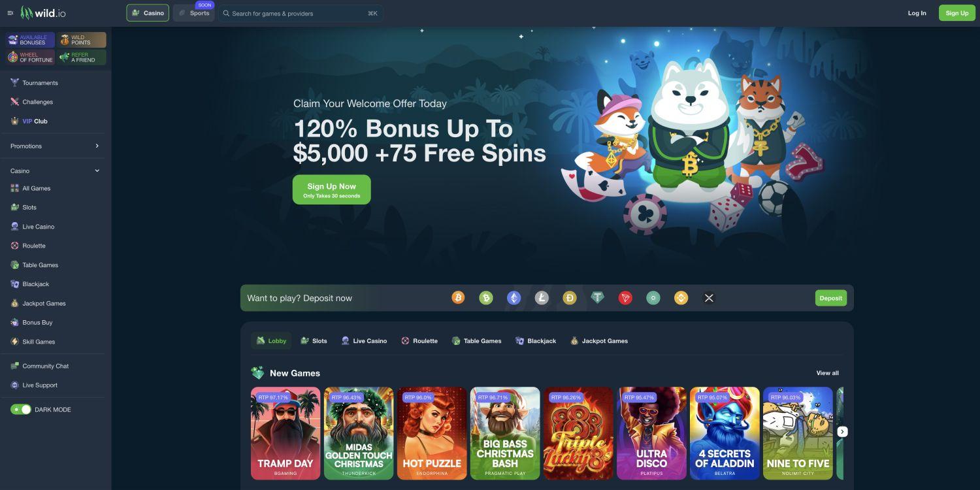The width and height of the screenshot is (980, 490).
Task: Toggle the Dark Mode switch
Action: [x=21, y=410]
